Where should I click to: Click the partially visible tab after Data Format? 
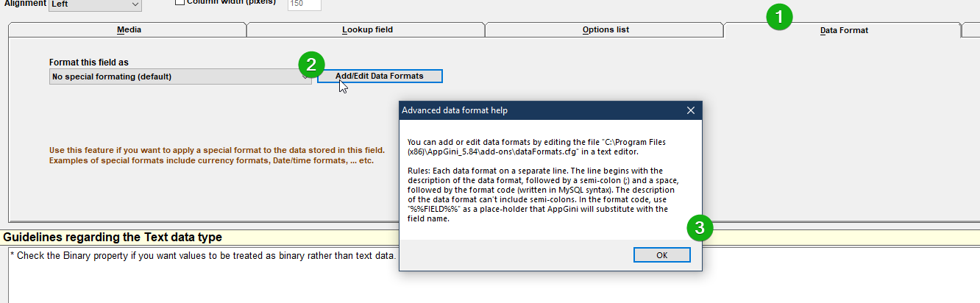coord(971,30)
